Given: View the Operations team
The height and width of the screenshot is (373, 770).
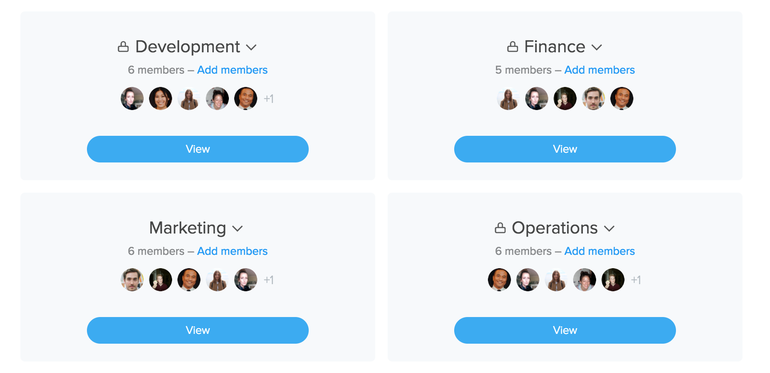Looking at the screenshot, I should [x=565, y=330].
